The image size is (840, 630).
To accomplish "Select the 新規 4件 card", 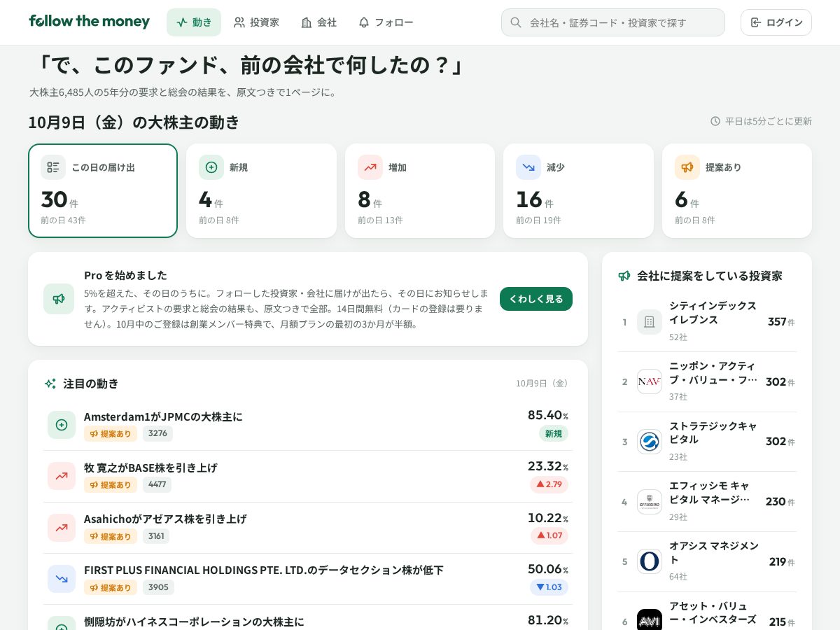I will pos(261,191).
